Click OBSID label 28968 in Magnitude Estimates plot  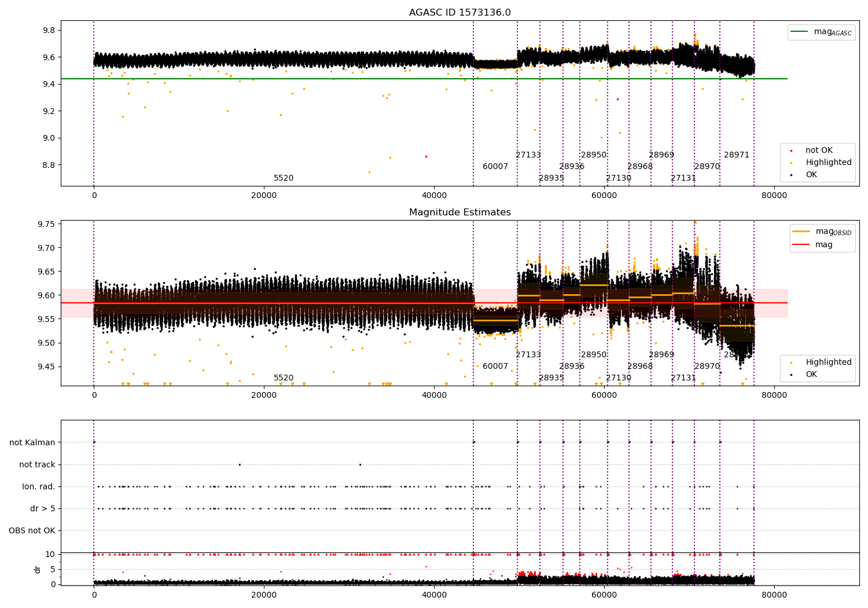coord(640,367)
